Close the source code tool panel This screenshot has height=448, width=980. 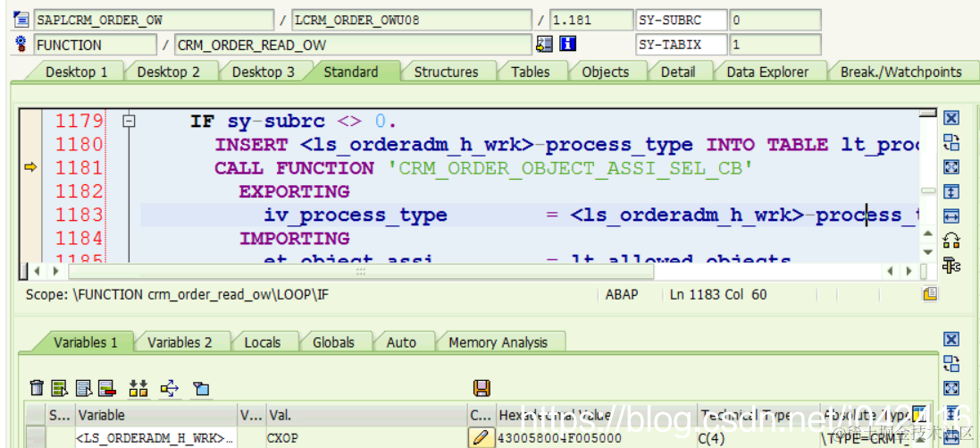click(951, 118)
